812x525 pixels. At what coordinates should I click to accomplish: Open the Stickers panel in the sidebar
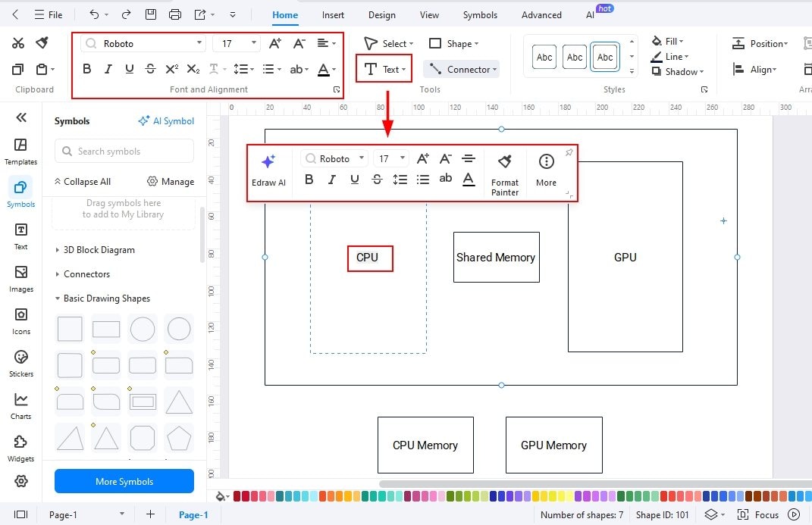[x=20, y=362]
